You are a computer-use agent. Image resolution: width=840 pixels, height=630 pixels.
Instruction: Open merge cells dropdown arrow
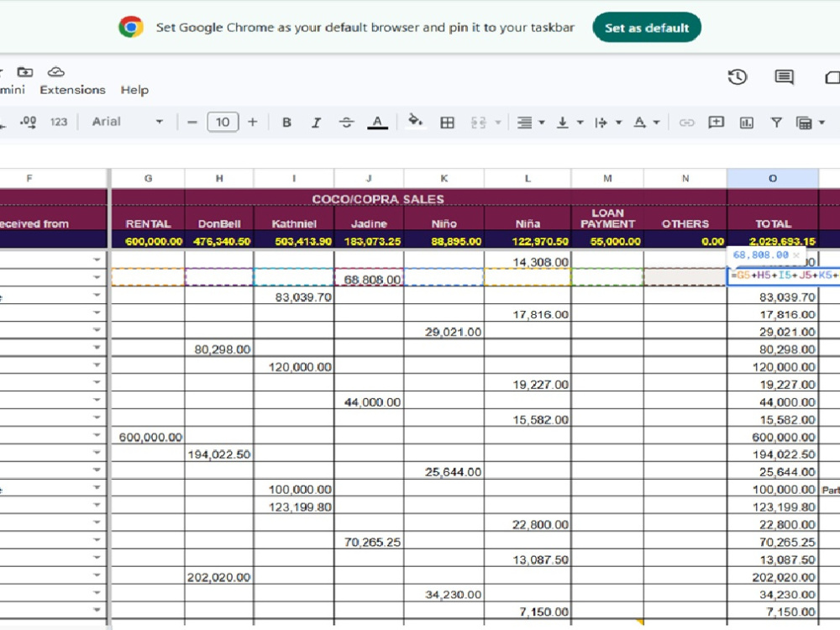coord(497,123)
